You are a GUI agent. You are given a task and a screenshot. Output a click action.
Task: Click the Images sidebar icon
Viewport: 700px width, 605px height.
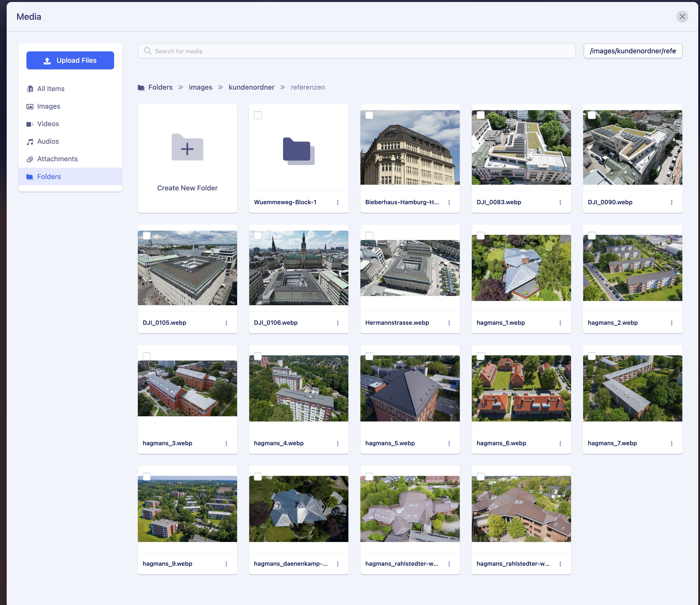click(30, 106)
